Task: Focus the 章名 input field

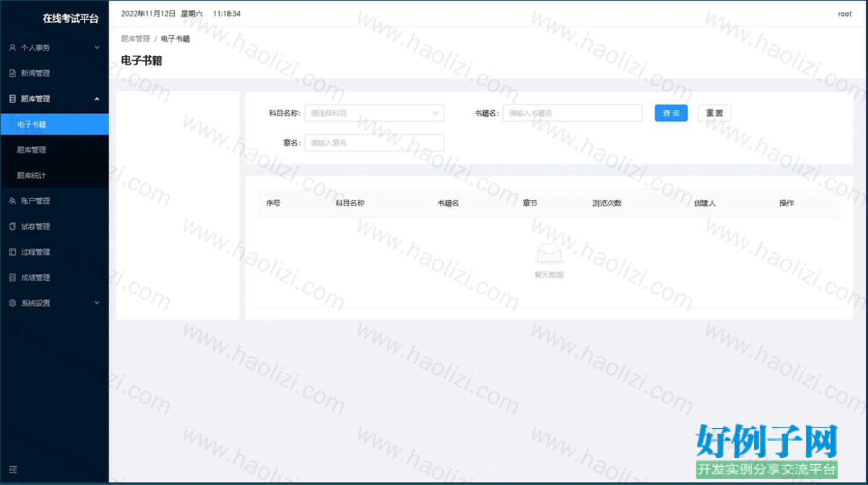Action: pos(375,143)
